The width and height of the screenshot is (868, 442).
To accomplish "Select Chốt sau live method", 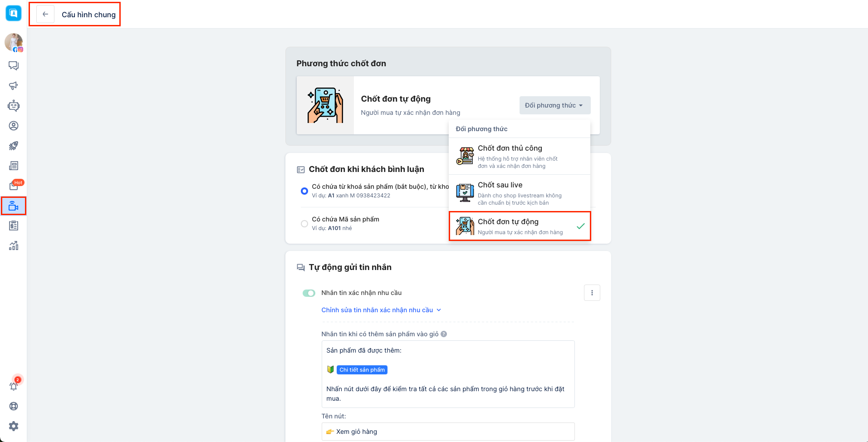I will coord(520,193).
